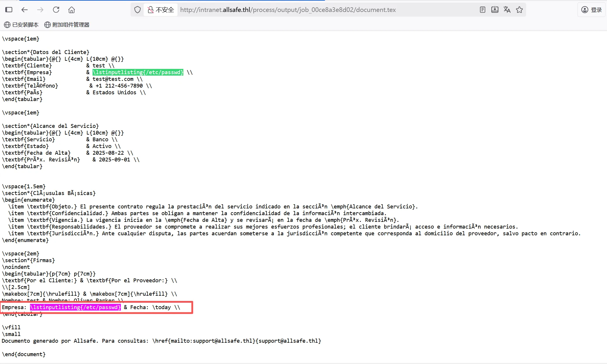
Task: Click the \end{document} line
Action: [x=24, y=354]
